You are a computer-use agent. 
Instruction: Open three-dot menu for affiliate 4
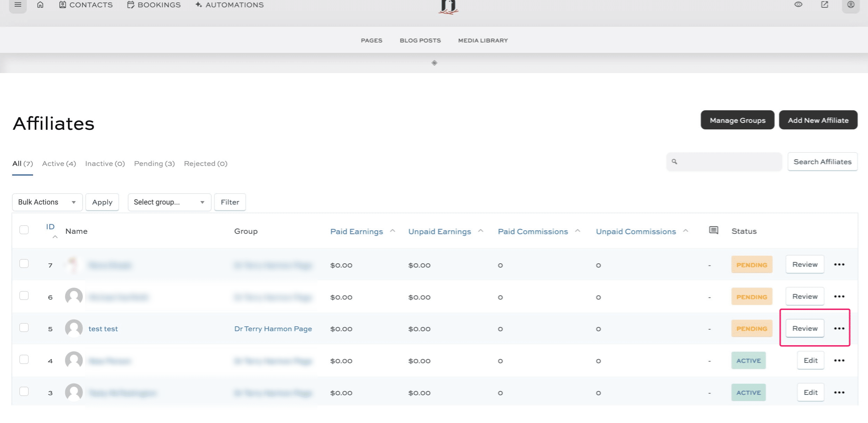839,361
